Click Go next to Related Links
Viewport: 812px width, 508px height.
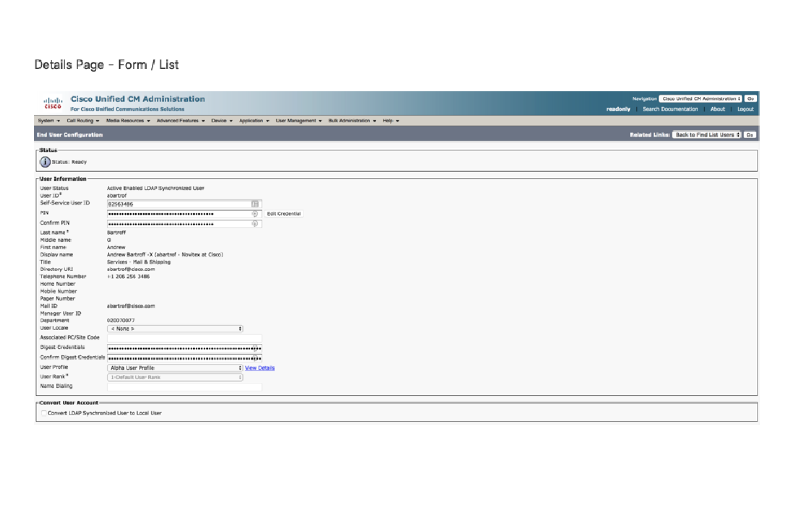click(749, 135)
